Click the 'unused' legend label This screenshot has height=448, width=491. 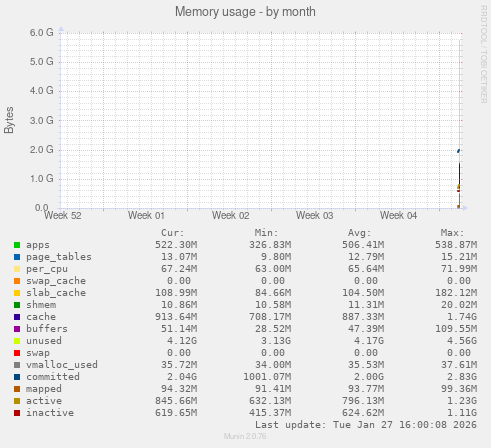(x=44, y=341)
